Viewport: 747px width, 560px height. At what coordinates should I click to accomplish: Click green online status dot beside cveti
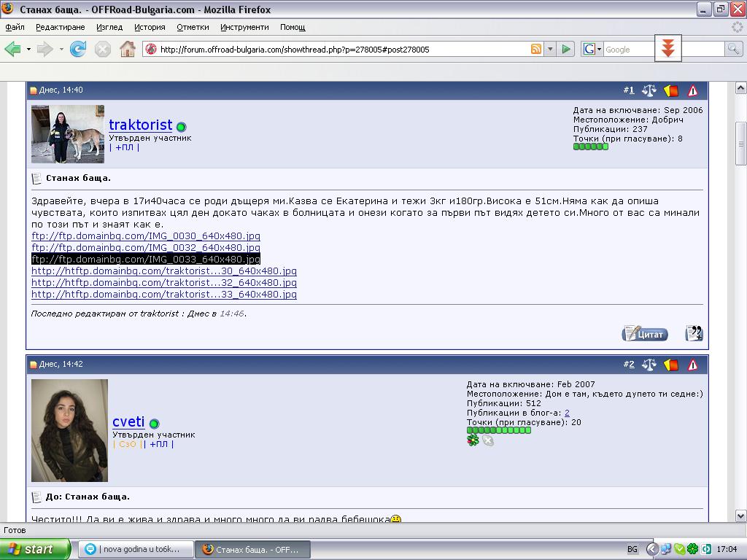[155, 424]
